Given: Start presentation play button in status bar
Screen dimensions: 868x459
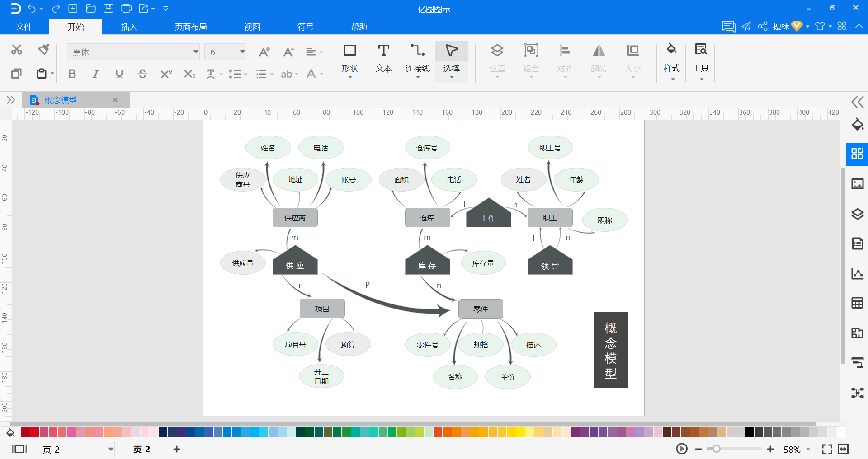Looking at the screenshot, I should [682, 449].
